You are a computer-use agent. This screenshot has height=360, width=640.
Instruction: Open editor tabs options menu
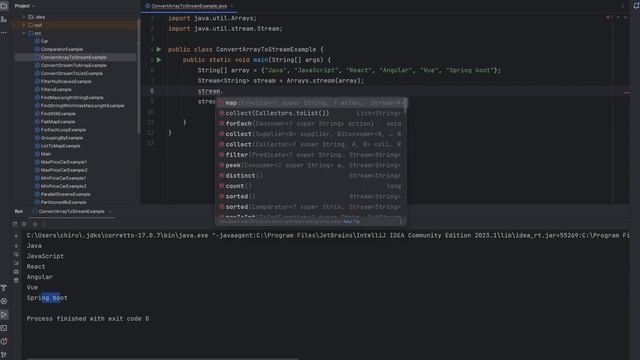pyautogui.click(x=622, y=6)
